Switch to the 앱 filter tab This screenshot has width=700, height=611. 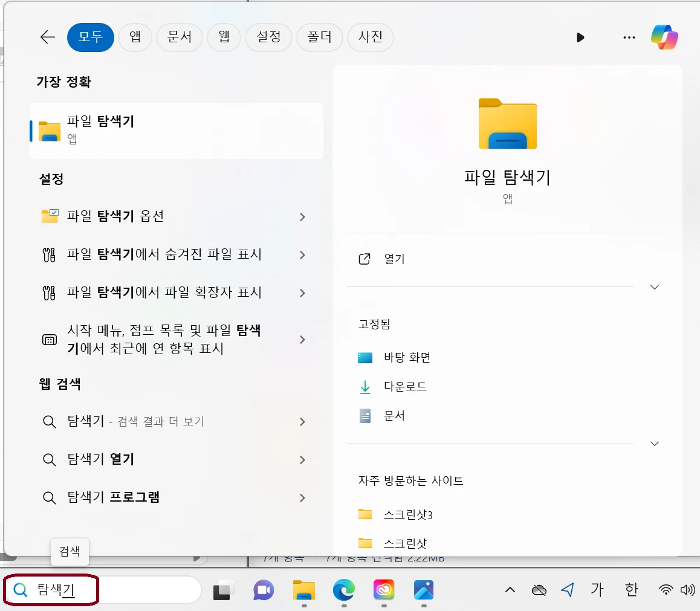(135, 37)
